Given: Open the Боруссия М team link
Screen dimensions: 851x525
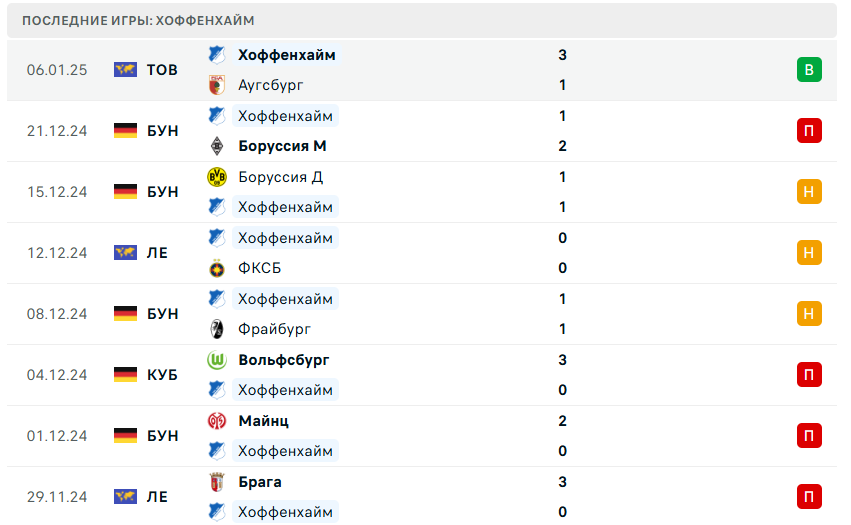Looking at the screenshot, I should 283,146.
